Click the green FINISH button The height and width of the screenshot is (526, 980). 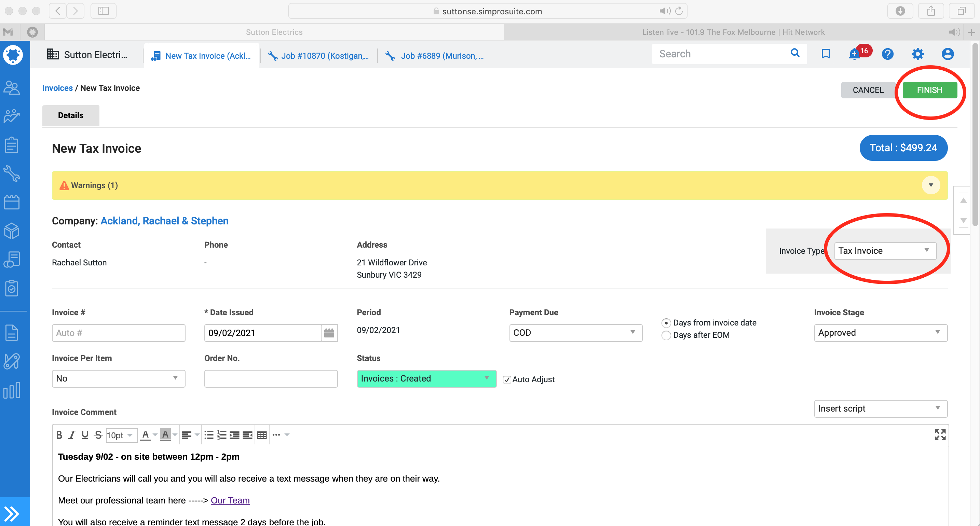[x=929, y=90]
